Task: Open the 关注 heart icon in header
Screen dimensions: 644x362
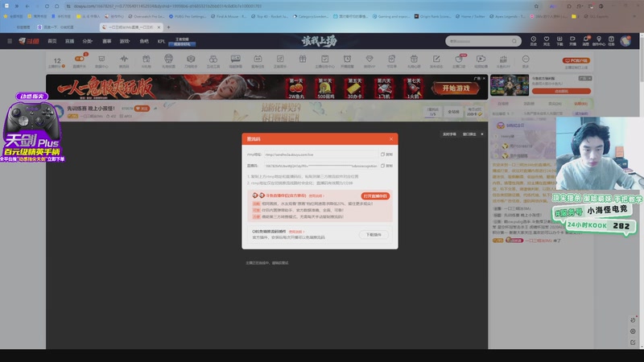Action: pyautogui.click(x=547, y=41)
